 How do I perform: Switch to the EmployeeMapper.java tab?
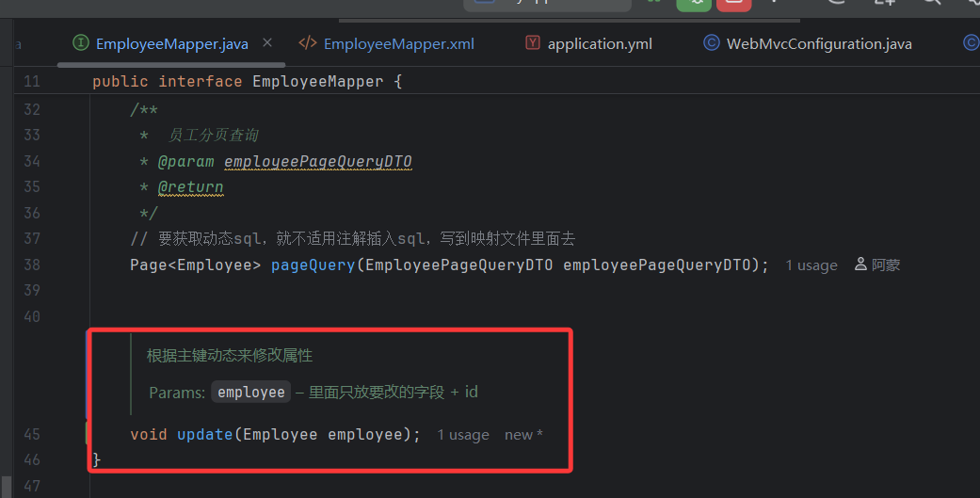(x=172, y=43)
